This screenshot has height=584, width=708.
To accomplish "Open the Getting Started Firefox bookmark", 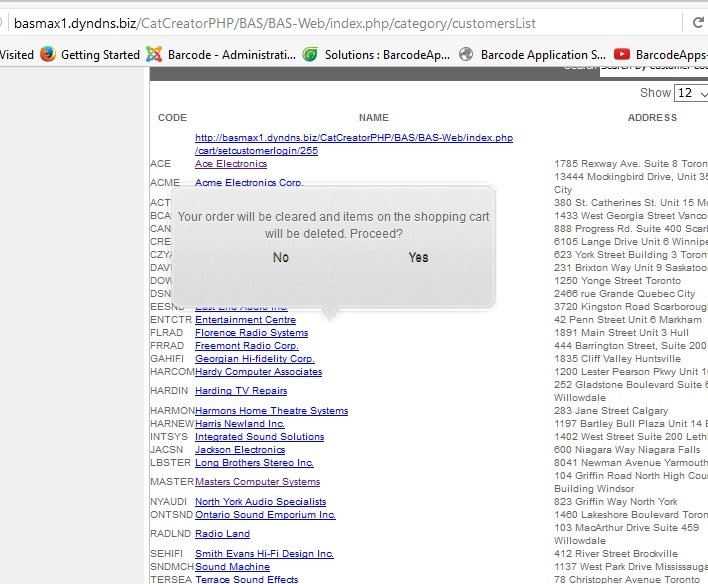I will coord(90,55).
